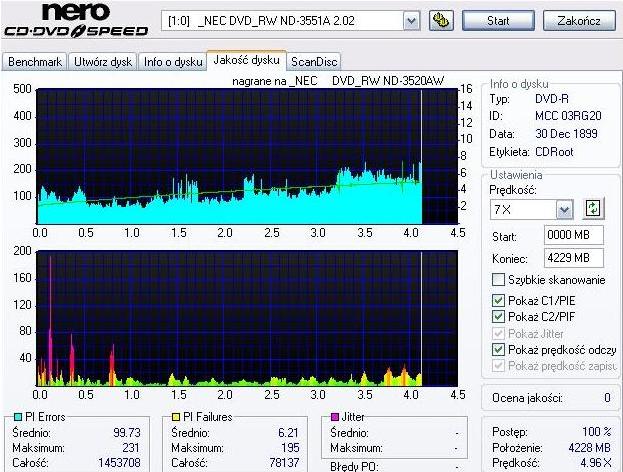Click the cyan PI Errors legend square

17,417
